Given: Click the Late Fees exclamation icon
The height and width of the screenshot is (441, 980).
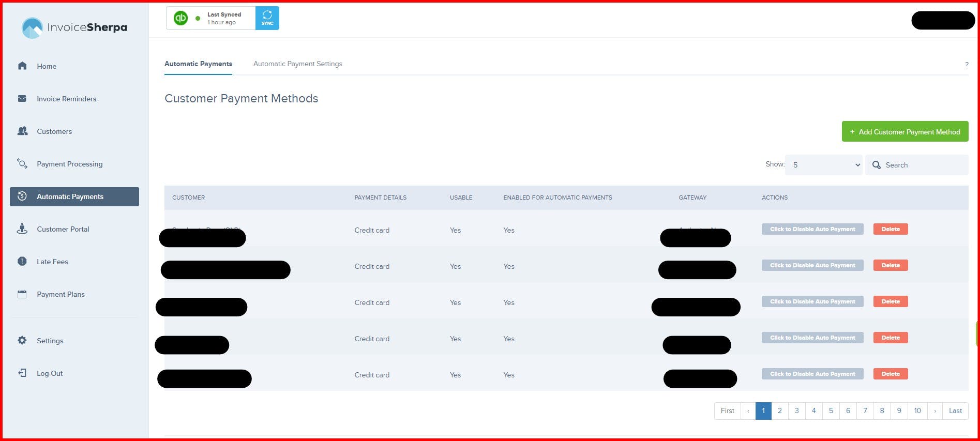Looking at the screenshot, I should 22,261.
